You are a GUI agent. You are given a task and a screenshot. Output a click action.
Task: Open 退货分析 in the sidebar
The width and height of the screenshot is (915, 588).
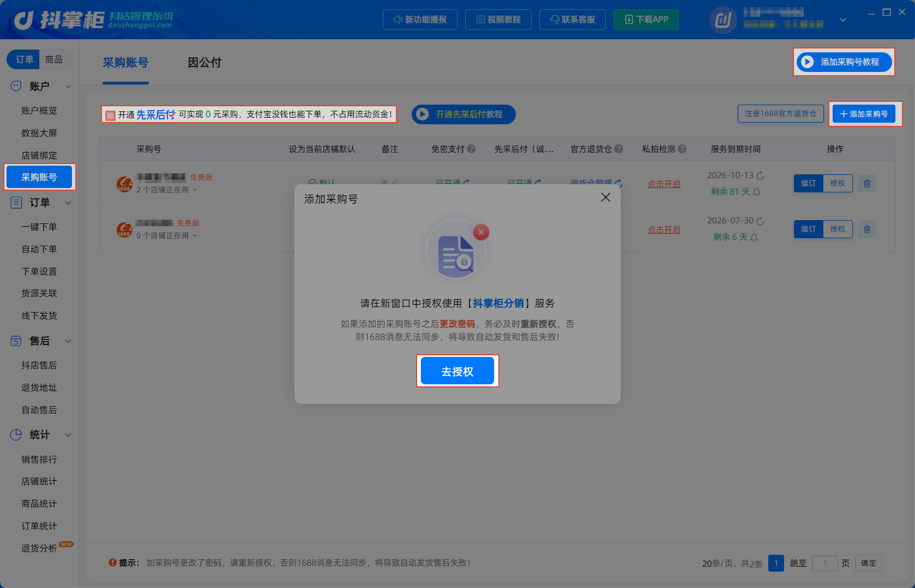(39, 548)
